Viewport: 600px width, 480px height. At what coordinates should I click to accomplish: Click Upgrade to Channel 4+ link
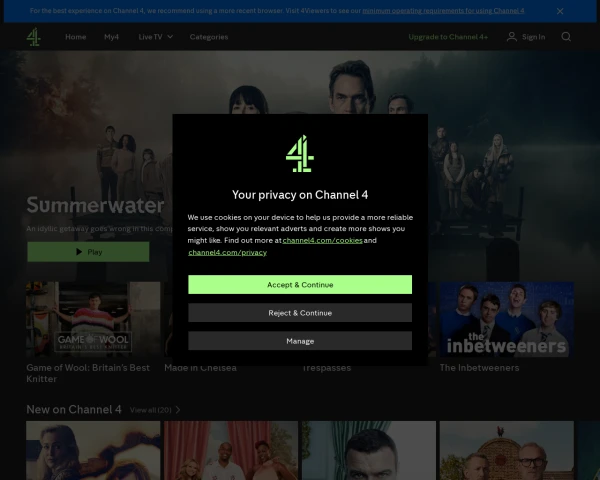[x=448, y=37]
